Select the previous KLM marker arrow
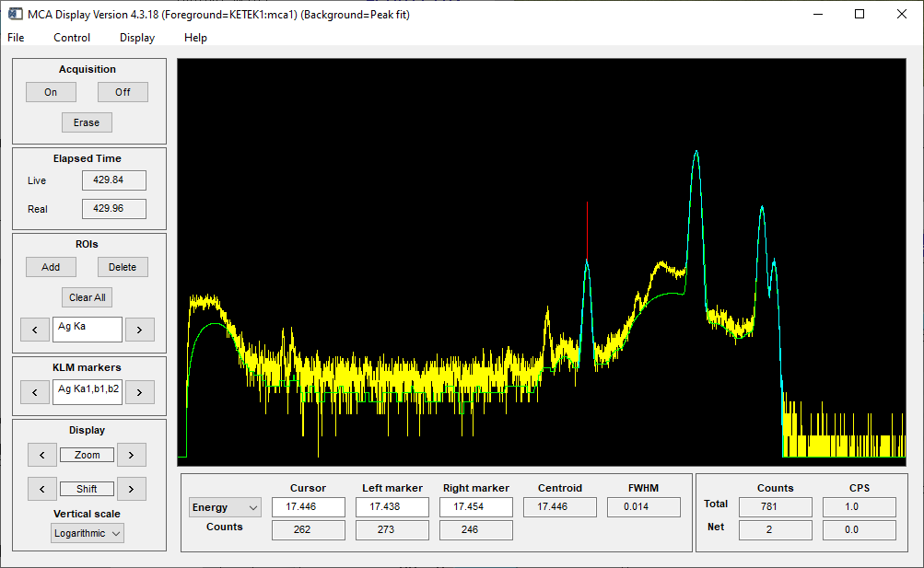The height and width of the screenshot is (568, 924). pos(35,392)
